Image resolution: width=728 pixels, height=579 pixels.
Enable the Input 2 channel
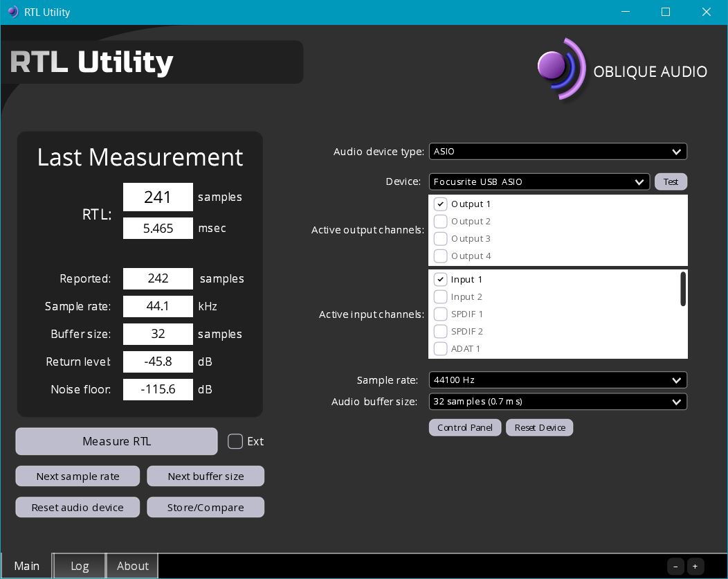click(440, 297)
